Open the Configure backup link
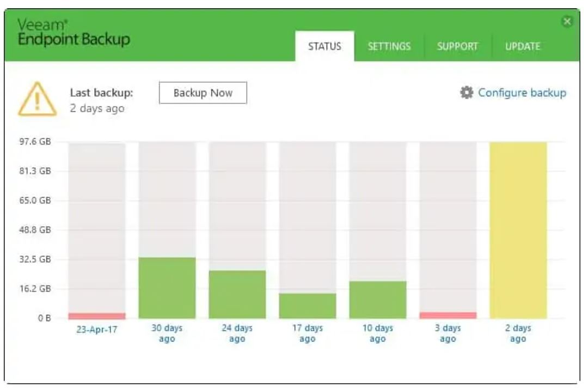588x388 pixels. pyautogui.click(x=522, y=93)
